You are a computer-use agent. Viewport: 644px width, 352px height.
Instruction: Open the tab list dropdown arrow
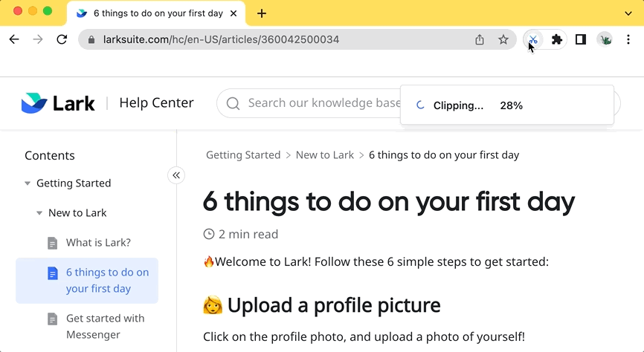click(628, 13)
